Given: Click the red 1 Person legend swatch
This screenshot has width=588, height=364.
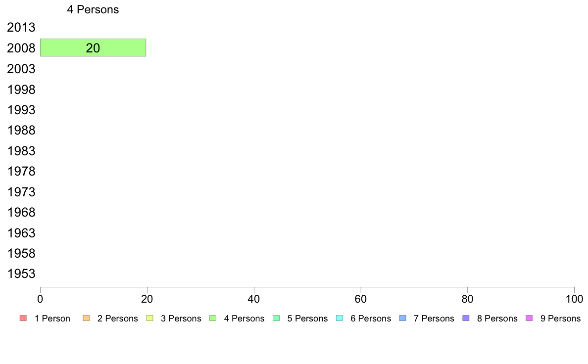Looking at the screenshot, I should 22,318.
